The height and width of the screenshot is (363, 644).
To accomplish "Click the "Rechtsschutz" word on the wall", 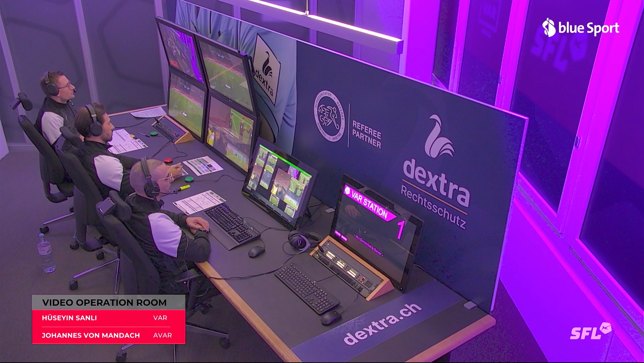I will (433, 207).
